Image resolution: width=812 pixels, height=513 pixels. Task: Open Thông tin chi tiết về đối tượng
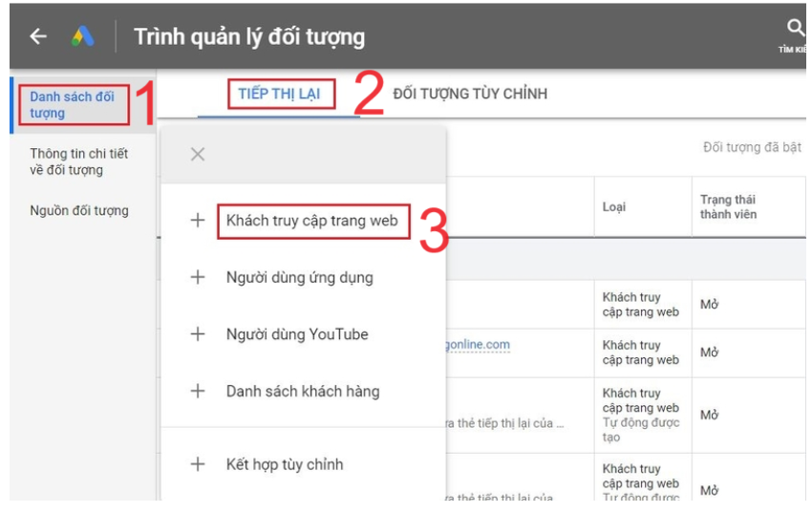click(x=78, y=161)
